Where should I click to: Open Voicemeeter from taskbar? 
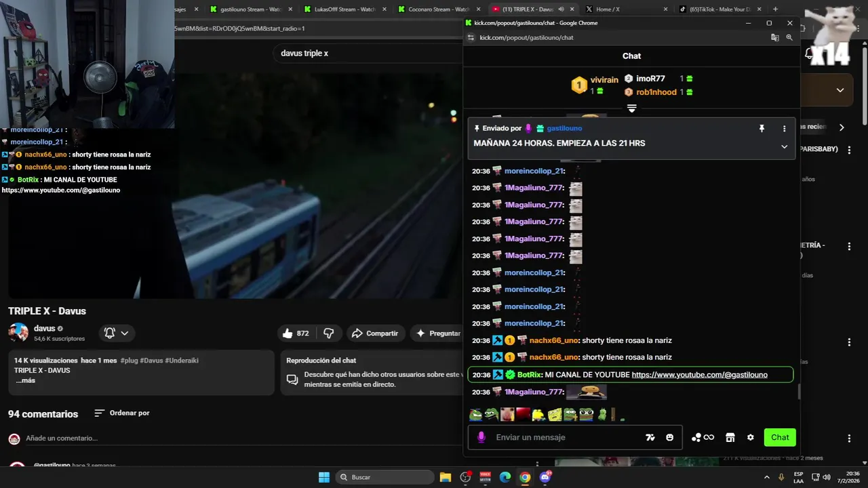(486, 477)
